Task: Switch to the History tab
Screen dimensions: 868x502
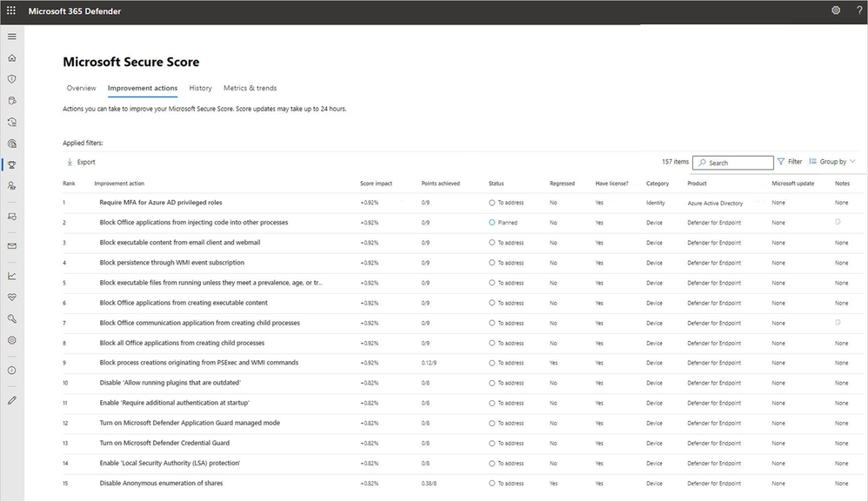Action: click(x=200, y=88)
